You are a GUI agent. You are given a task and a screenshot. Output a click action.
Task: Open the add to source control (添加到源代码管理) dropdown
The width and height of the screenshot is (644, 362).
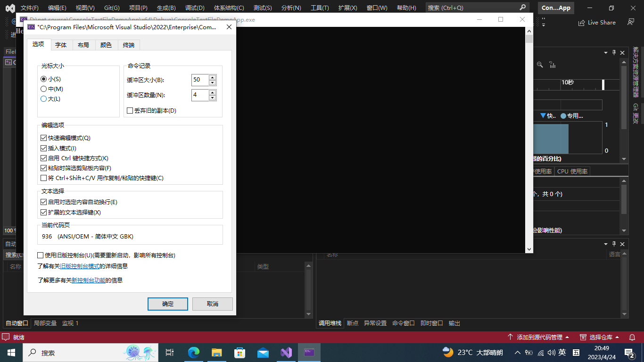[x=538, y=337]
